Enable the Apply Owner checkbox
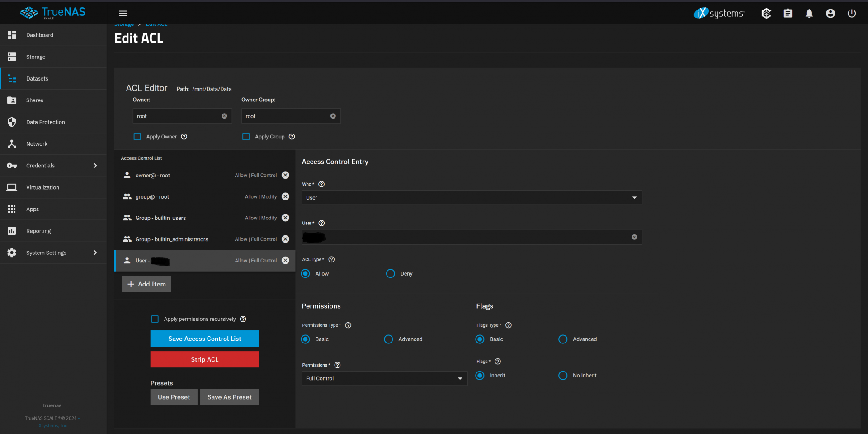This screenshot has height=434, width=868. tap(137, 137)
